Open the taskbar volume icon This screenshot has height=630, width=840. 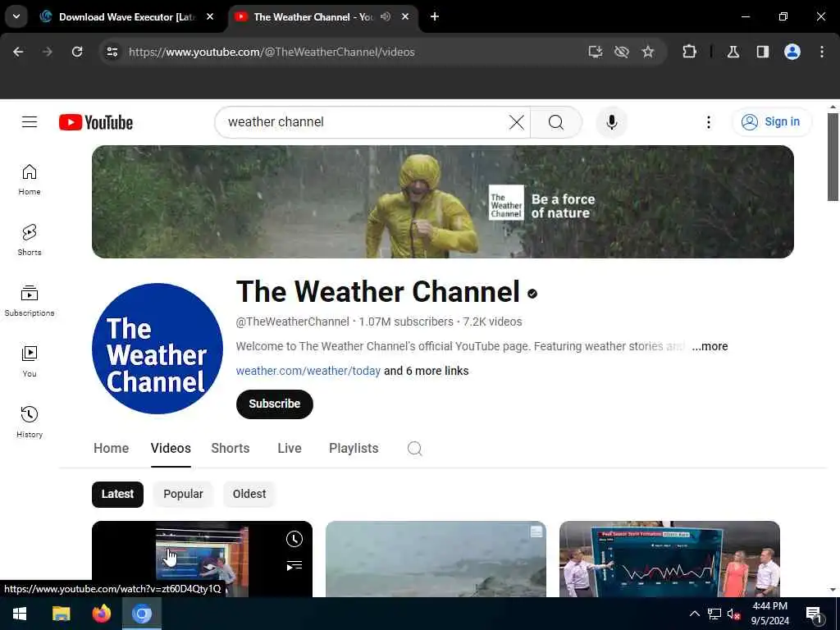[x=734, y=614]
